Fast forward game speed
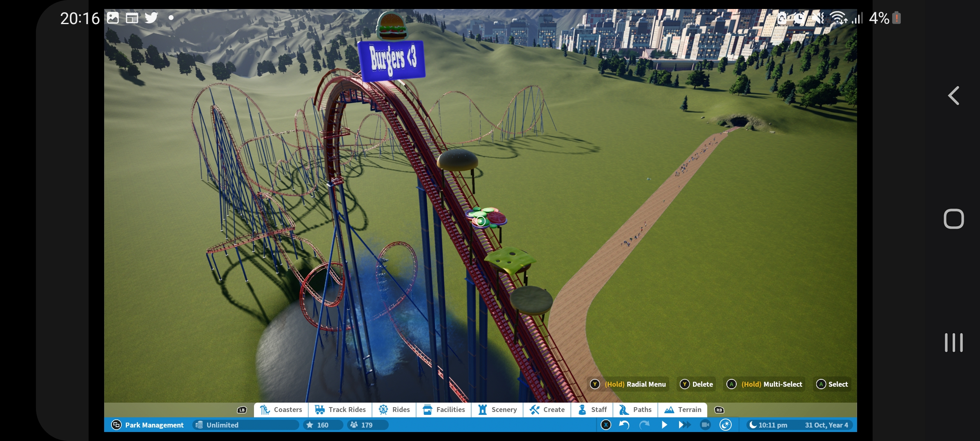 tap(684, 425)
